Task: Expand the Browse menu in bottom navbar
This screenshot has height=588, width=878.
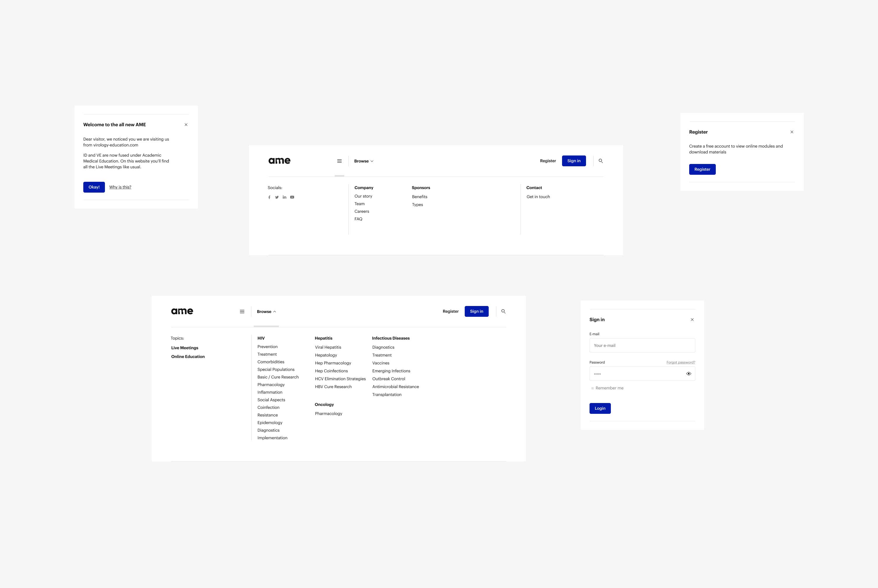Action: [x=266, y=311]
